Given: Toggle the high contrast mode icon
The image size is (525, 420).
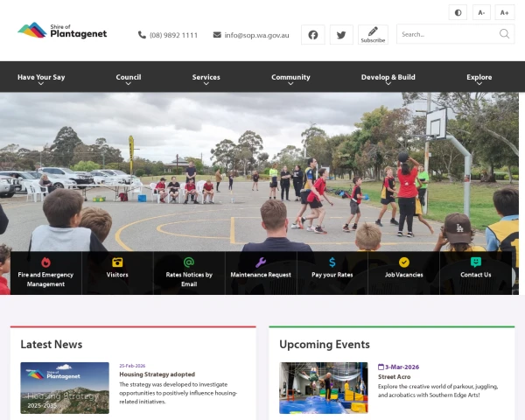Looking at the screenshot, I should point(458,13).
